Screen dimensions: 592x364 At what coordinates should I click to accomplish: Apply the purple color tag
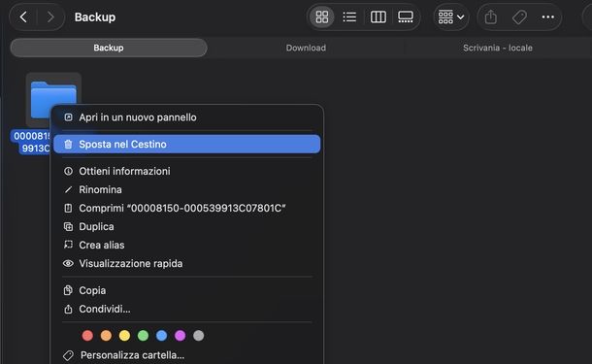(181, 336)
